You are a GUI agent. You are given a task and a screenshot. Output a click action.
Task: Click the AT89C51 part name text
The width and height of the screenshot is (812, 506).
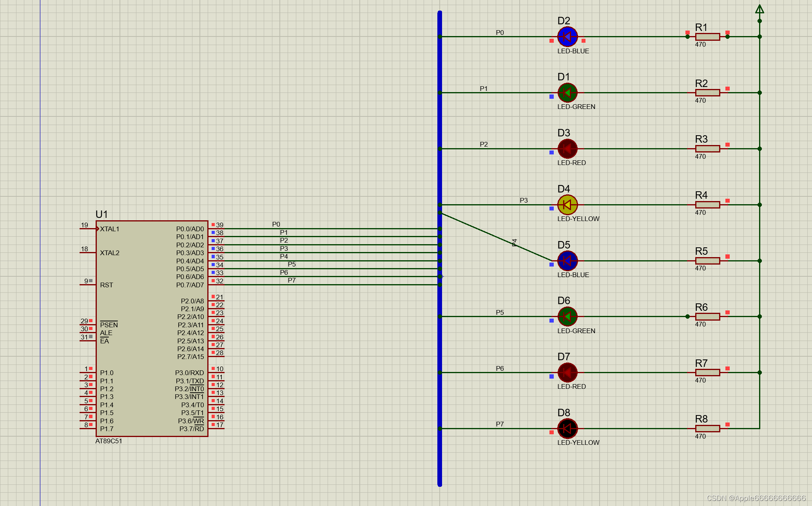point(109,441)
